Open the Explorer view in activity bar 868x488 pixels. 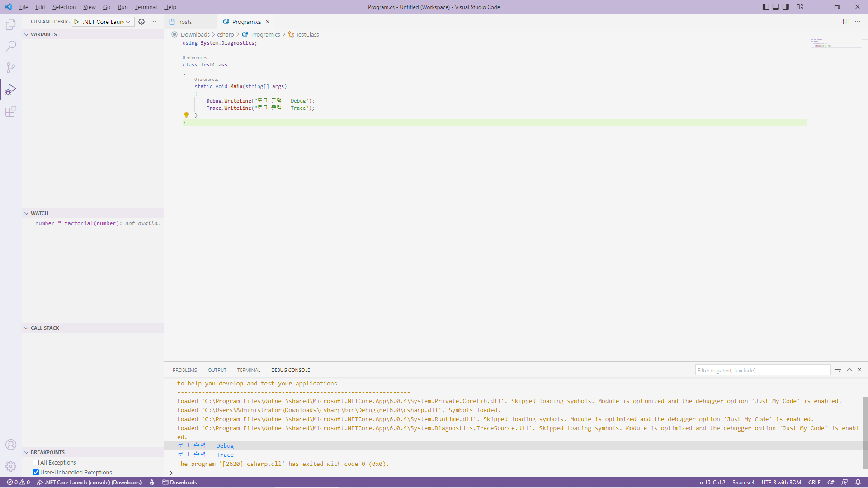[11, 24]
